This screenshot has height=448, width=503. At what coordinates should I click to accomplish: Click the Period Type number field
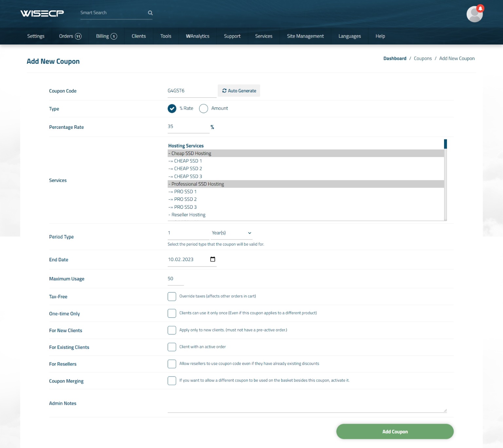188,233
